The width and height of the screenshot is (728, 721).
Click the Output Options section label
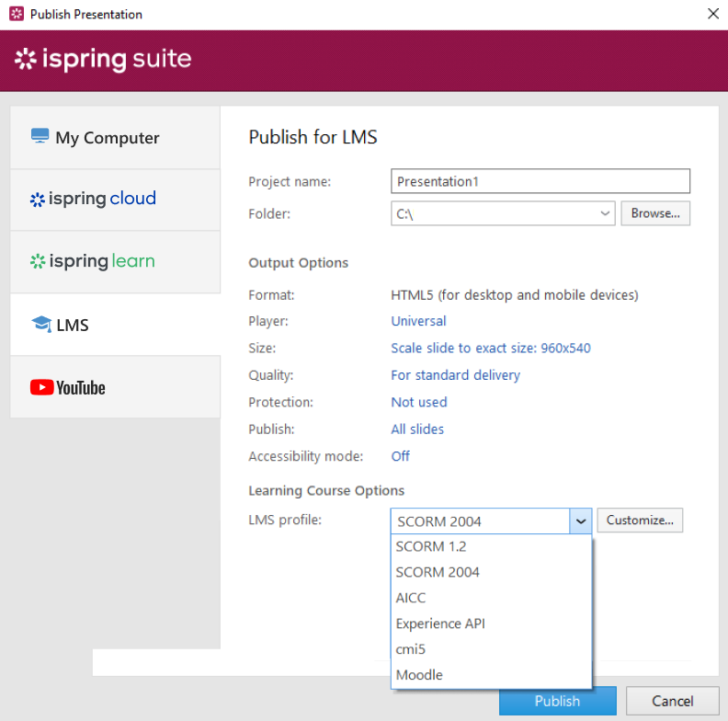pyautogui.click(x=298, y=262)
